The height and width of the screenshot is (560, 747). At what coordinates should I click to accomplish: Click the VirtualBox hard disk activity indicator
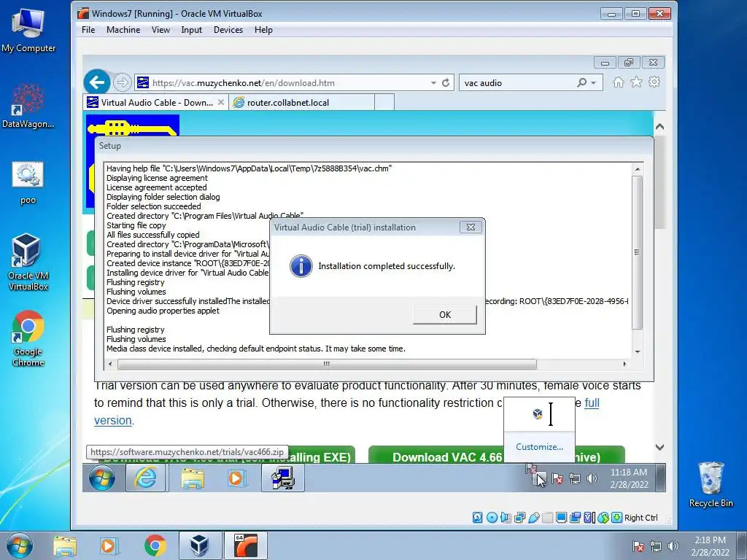coord(477,518)
